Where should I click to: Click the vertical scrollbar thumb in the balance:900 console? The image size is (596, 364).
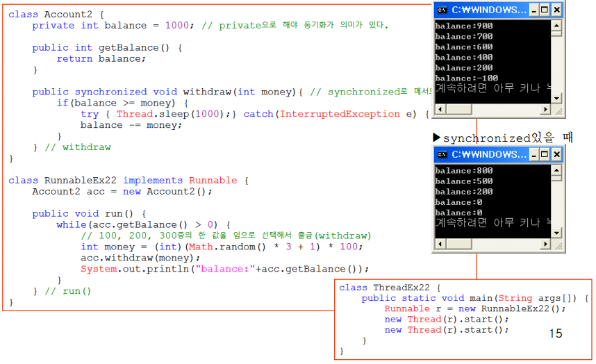(x=556, y=33)
